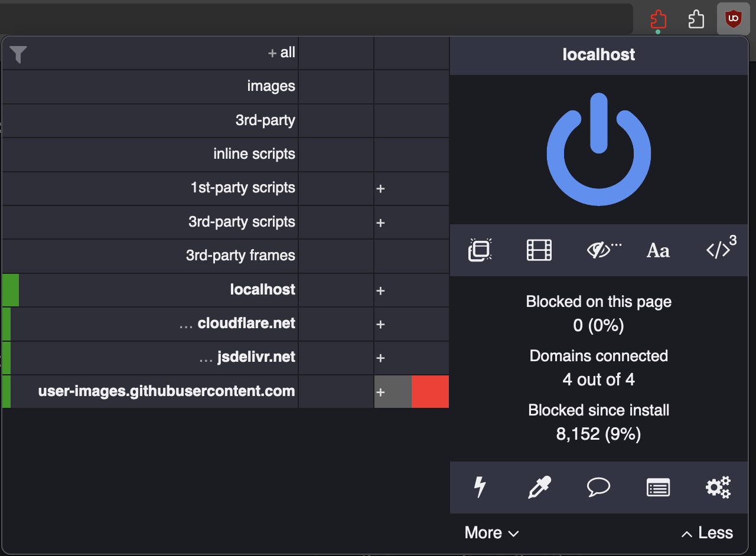Click the jsdelivr.net domain row
756x556 pixels.
(x=247, y=358)
